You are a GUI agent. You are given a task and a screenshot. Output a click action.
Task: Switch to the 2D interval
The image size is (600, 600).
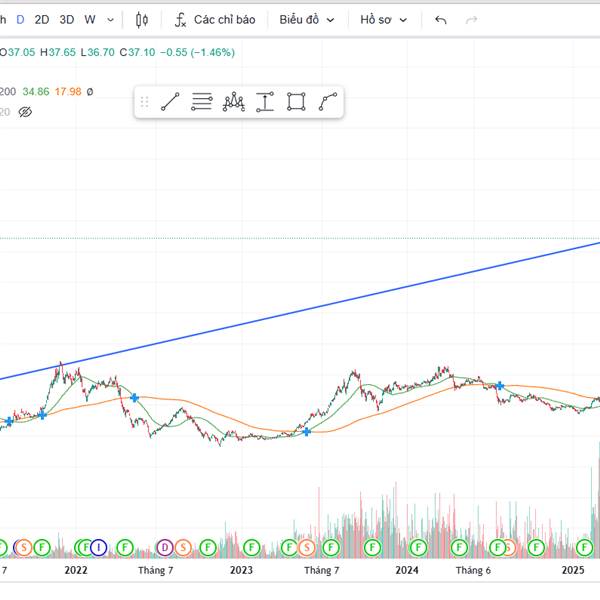pos(42,20)
